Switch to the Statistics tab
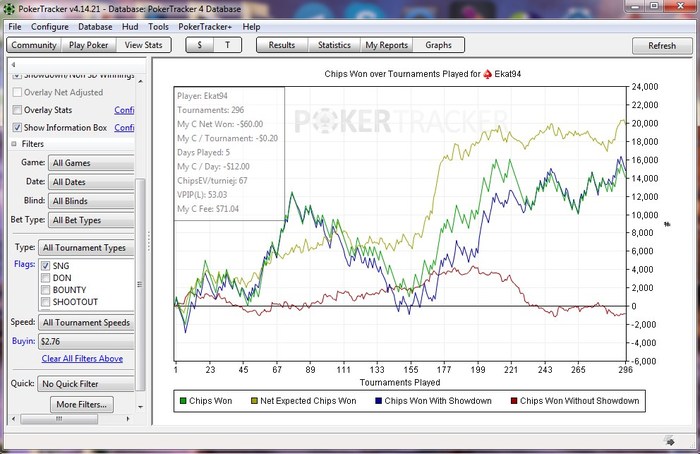Screen dimensions: 700x454 (x=334, y=45)
